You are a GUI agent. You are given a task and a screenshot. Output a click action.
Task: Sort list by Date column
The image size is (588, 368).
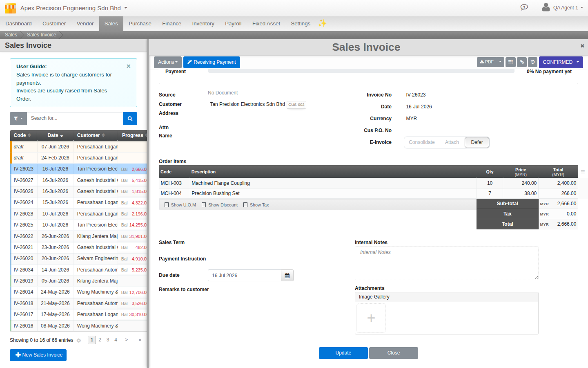pyautogui.click(x=55, y=135)
